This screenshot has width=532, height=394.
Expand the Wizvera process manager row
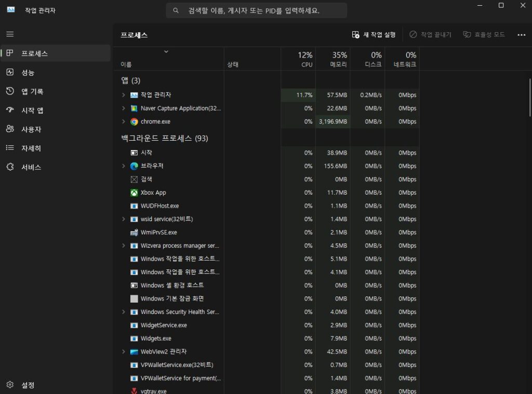(x=124, y=246)
